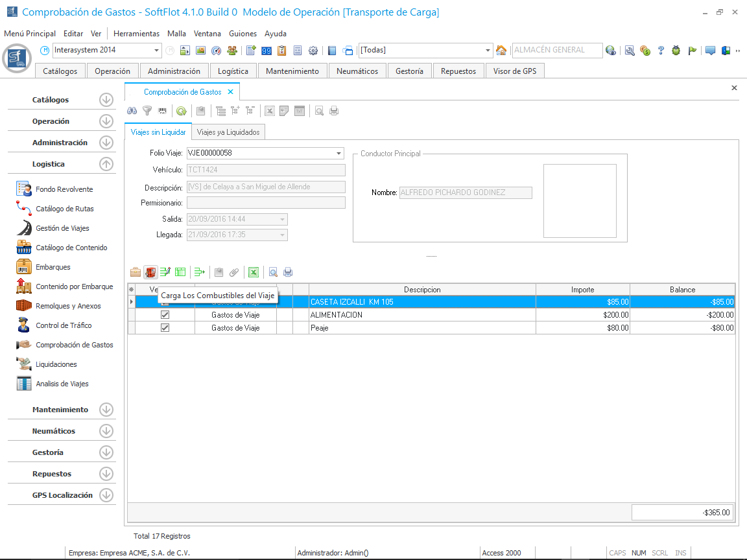The height and width of the screenshot is (560, 747).
Task: Click the house icon beside ALMACÉN GENERAL
Action: point(501,51)
